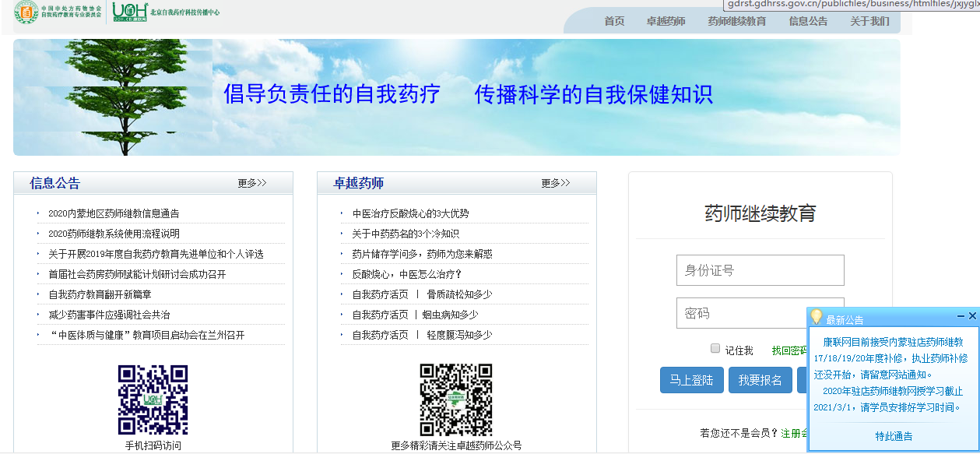The width and height of the screenshot is (980, 454).
Task: Click the China OTC association logo
Action: (x=26, y=12)
